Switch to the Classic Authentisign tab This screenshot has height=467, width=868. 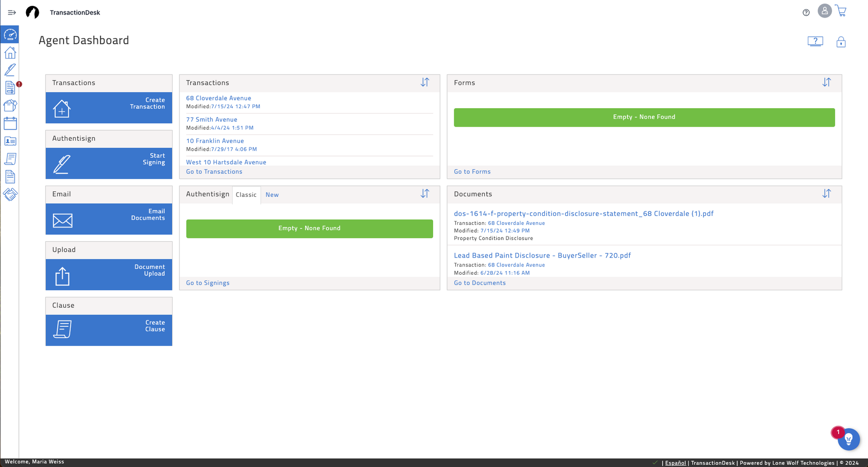pos(246,195)
